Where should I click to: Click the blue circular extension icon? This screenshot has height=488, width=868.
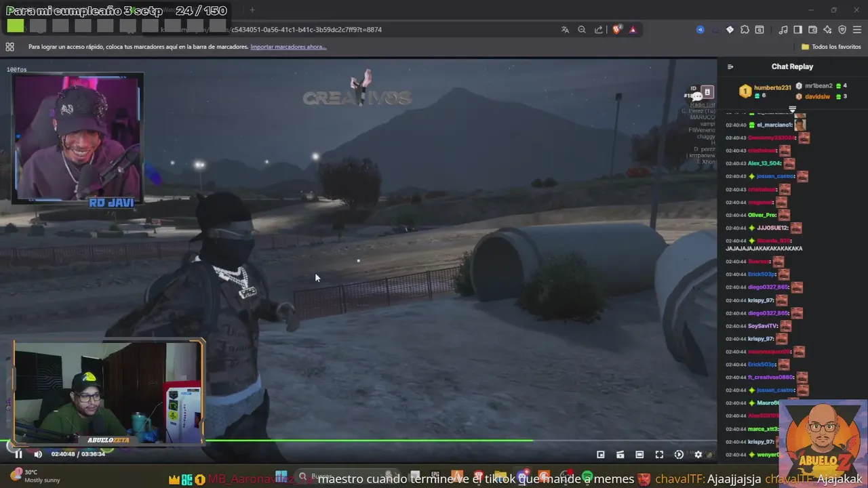click(x=700, y=30)
